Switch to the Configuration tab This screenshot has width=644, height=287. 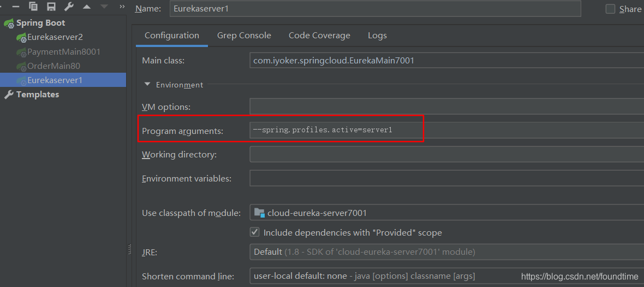(x=172, y=36)
